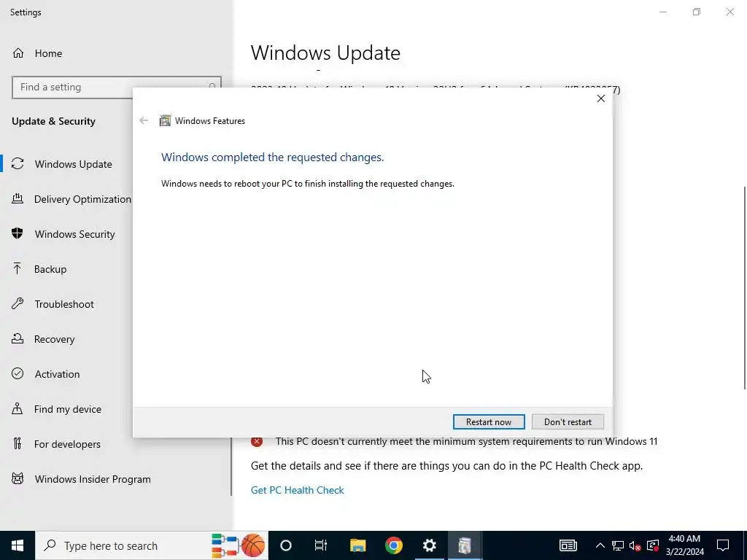This screenshot has height=560, width=747.
Task: Click the Windows Features title icon
Action: (x=165, y=120)
